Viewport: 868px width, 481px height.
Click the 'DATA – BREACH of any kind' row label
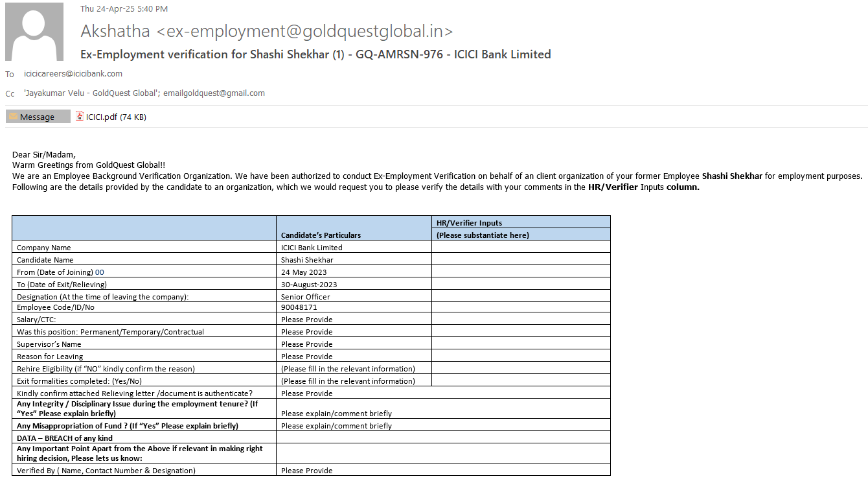point(65,438)
